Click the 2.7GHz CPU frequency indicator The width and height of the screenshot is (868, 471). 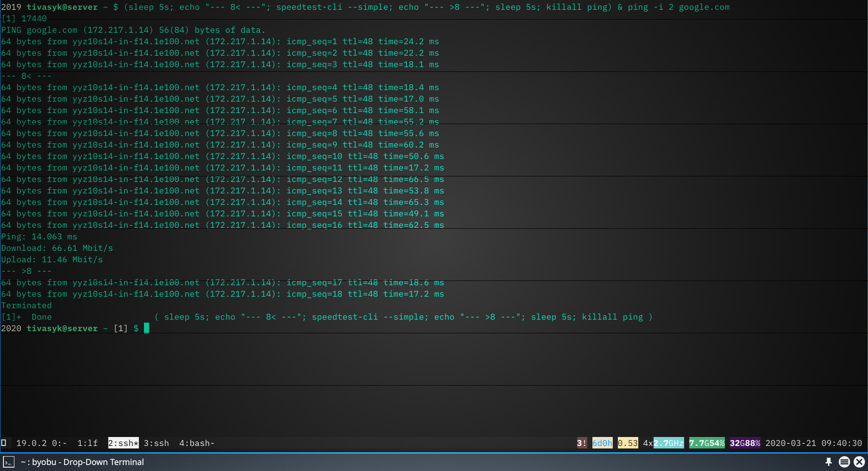pos(668,443)
